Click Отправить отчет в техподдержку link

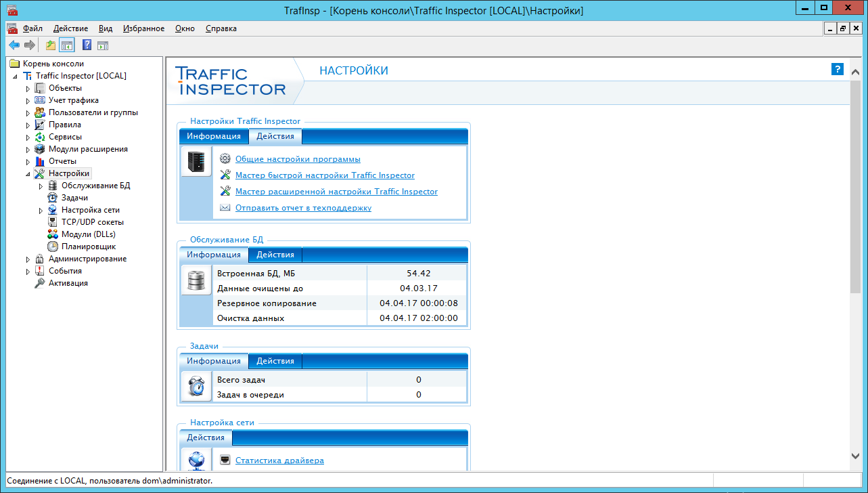303,208
